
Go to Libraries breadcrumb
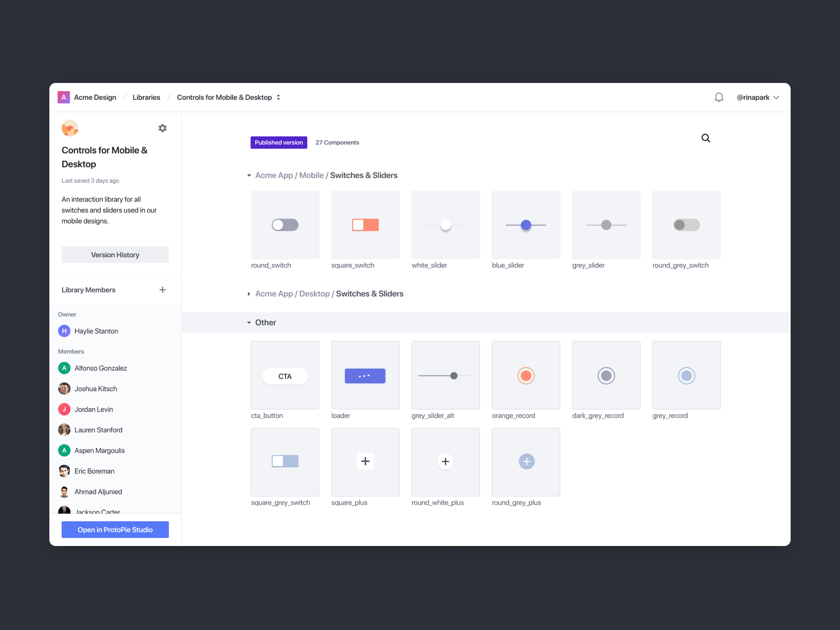click(146, 97)
